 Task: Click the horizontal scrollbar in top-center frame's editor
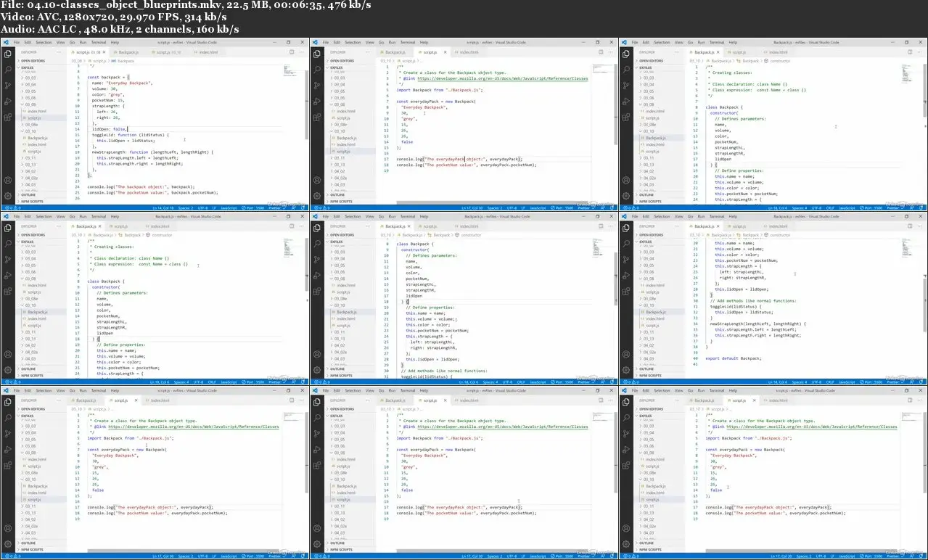click(x=493, y=203)
